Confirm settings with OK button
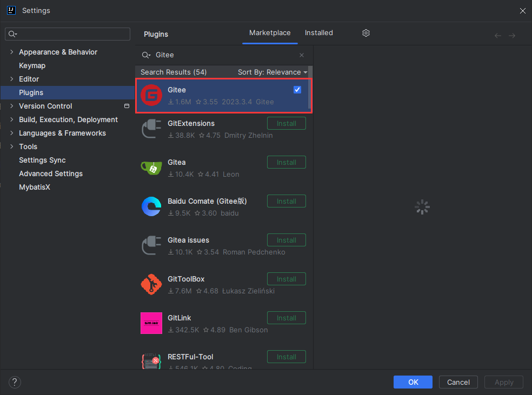This screenshot has width=532, height=395. (x=413, y=382)
